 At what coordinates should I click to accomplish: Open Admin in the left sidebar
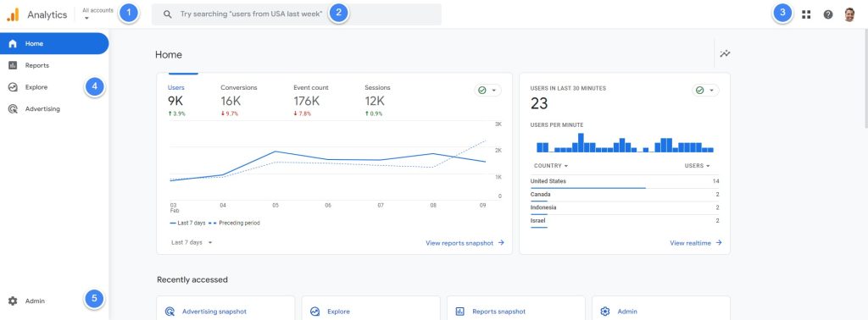[54, 301]
